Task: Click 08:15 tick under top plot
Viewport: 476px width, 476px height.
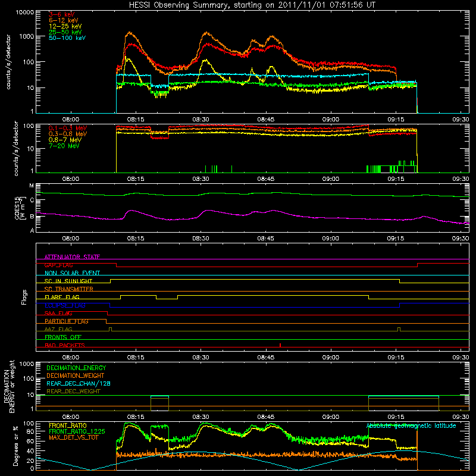Action: [136, 120]
